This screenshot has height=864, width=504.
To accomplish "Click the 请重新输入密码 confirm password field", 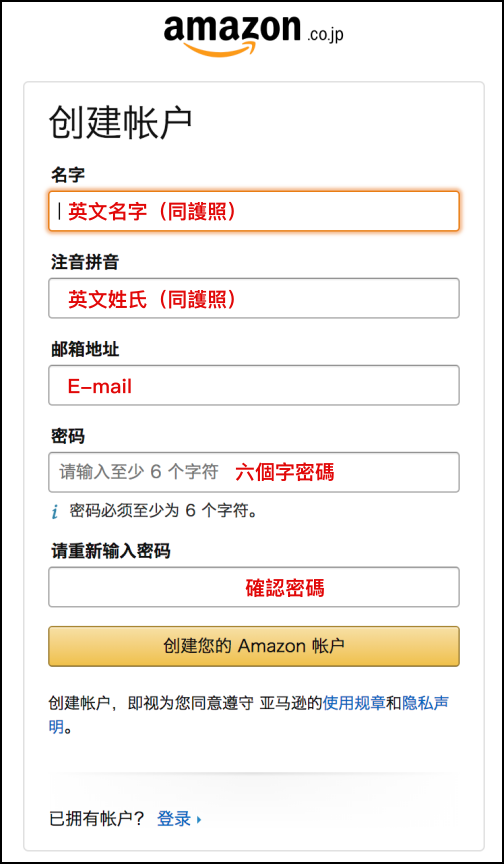I will (254, 587).
